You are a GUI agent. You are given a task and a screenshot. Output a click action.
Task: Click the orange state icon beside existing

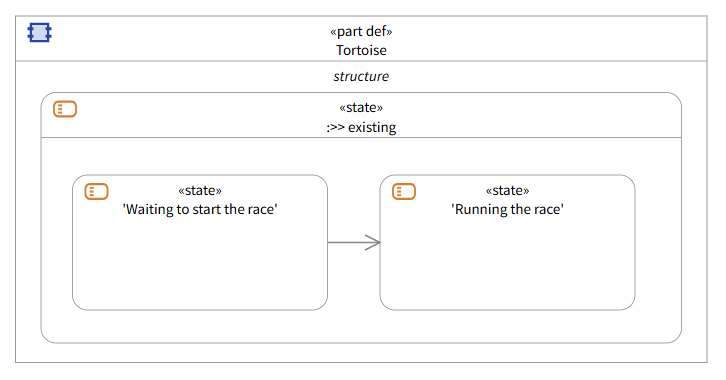point(65,109)
